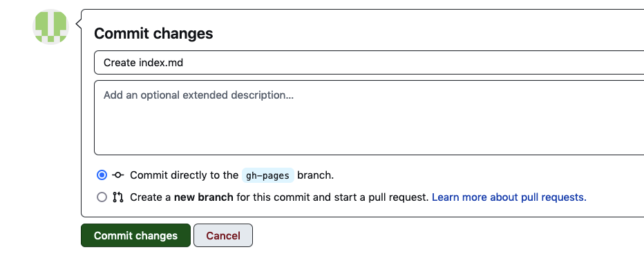Viewport: 644px width, 256px height.
Task: Click the "Commit directly to the" label text
Action: point(184,175)
